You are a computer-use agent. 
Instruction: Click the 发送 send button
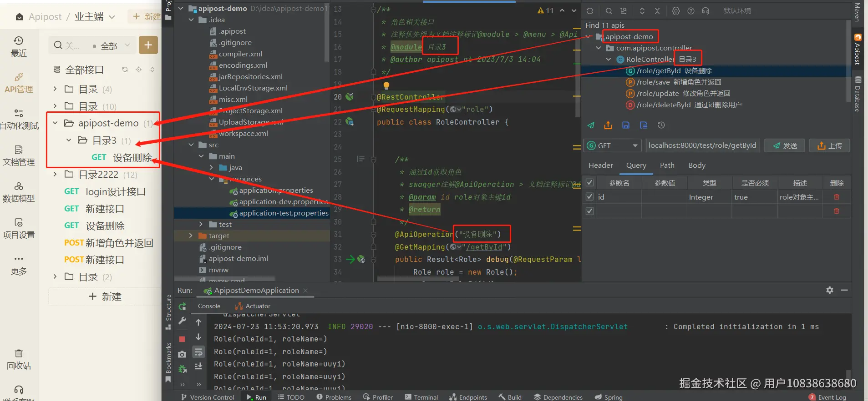(785, 145)
